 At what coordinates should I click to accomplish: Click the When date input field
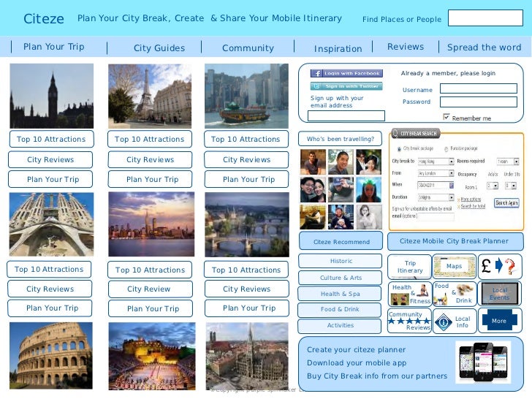[433, 186]
